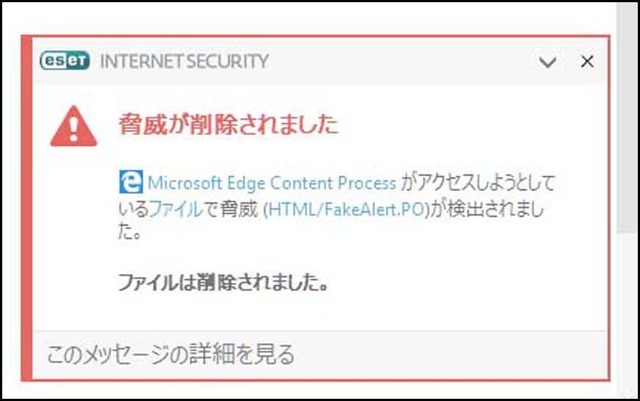Image resolution: width=640 pixels, height=401 pixels.
Task: Click the bold ファイルは削除されました。 message
Action: (x=223, y=282)
